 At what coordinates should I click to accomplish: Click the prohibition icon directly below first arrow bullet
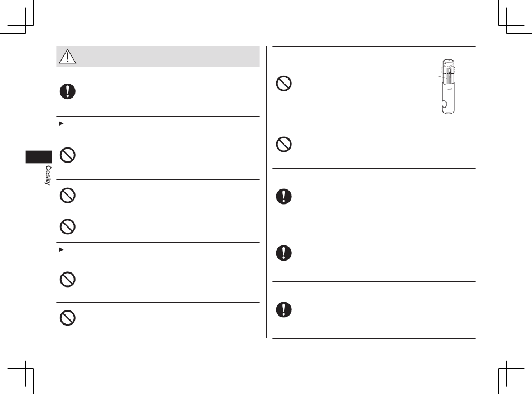click(x=68, y=155)
